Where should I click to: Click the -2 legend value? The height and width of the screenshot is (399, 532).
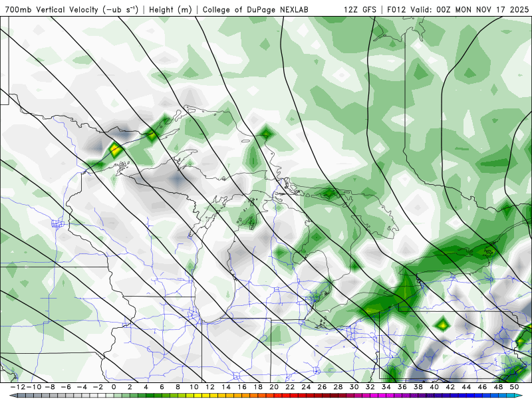[98, 387]
